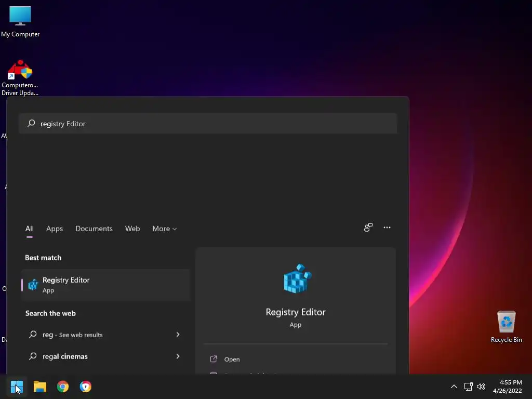Expand arrow for regal cinemas result
Image resolution: width=532 pixels, height=399 pixels.
click(x=178, y=356)
